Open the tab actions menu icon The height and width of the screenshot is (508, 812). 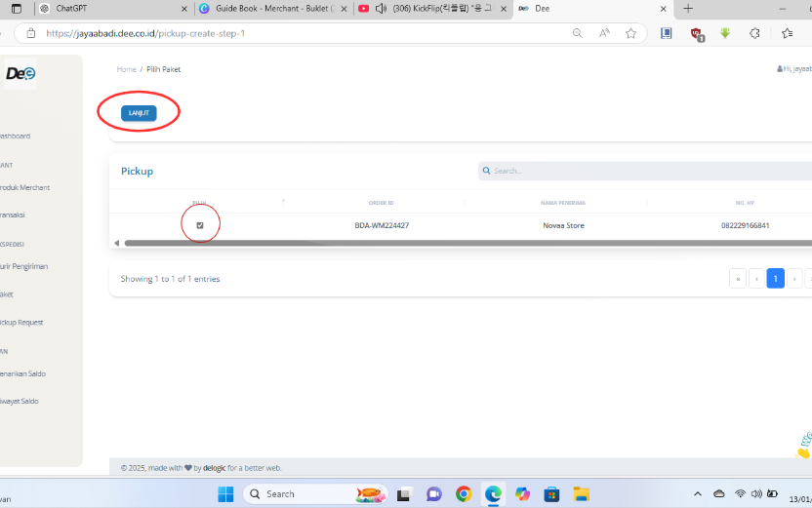17,8
